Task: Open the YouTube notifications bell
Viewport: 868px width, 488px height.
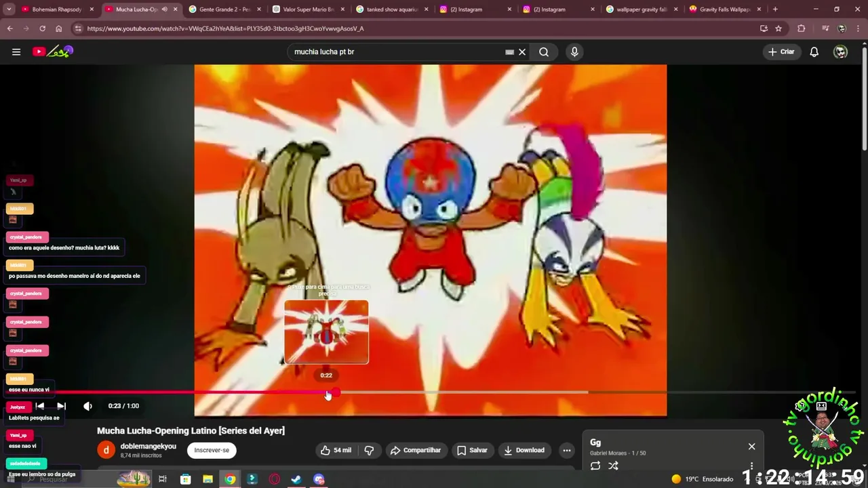Action: [x=814, y=52]
